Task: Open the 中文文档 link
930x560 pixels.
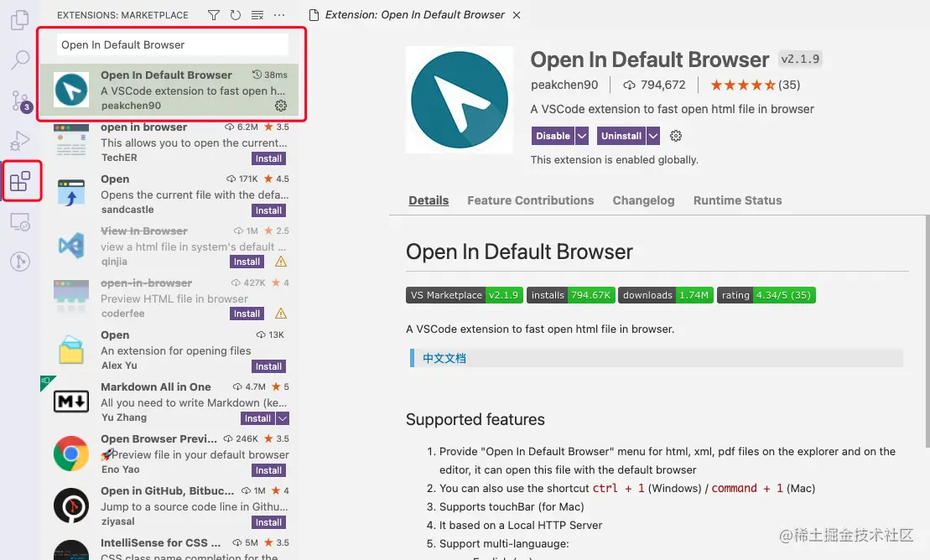Action: (x=444, y=358)
